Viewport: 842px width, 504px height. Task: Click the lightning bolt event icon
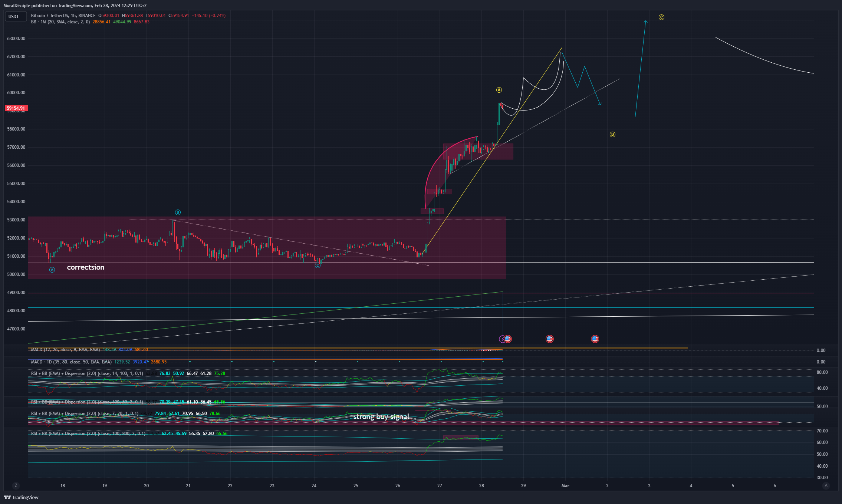(502, 339)
